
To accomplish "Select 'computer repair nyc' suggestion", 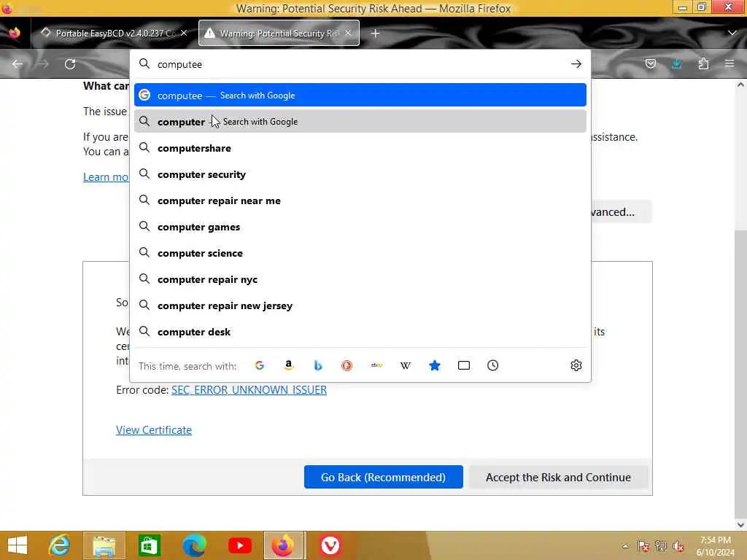I will (360, 279).
